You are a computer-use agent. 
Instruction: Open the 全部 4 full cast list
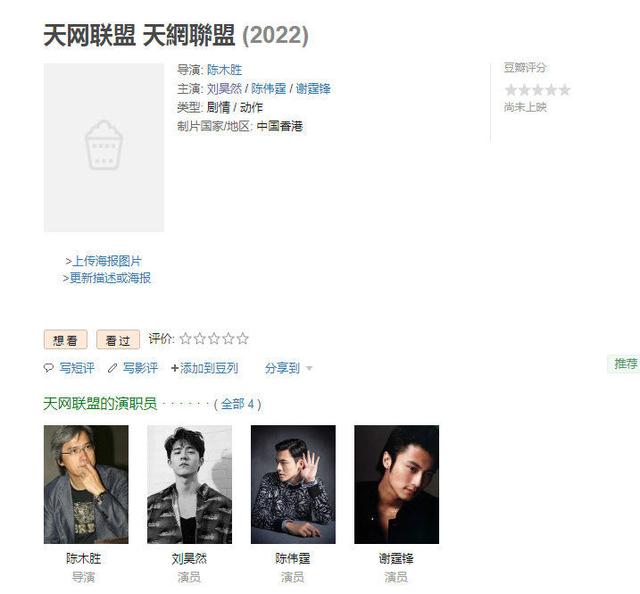coord(238,404)
